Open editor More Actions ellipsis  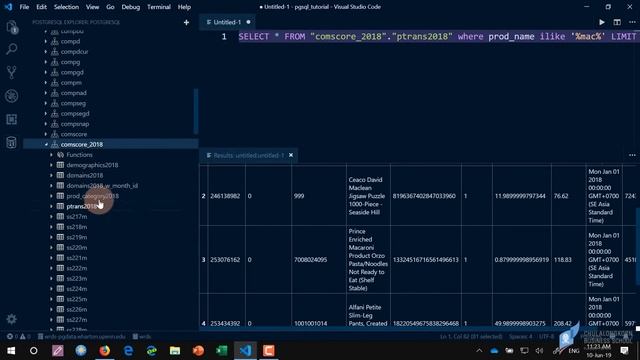pyautogui.click(x=632, y=22)
